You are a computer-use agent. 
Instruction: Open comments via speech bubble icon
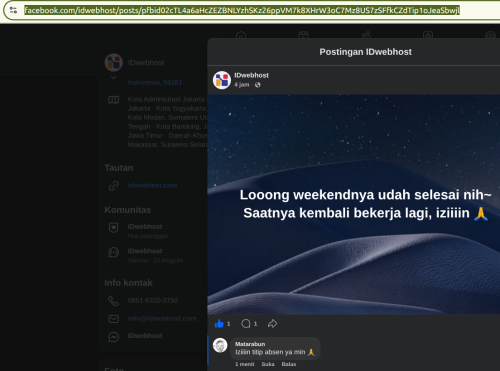tap(246, 324)
